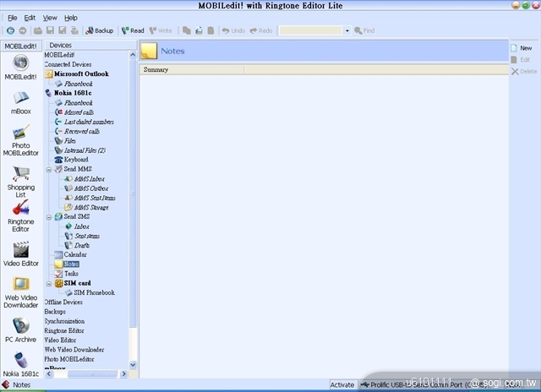
Task: Collapse the Send MMS tree node
Action: (49, 169)
